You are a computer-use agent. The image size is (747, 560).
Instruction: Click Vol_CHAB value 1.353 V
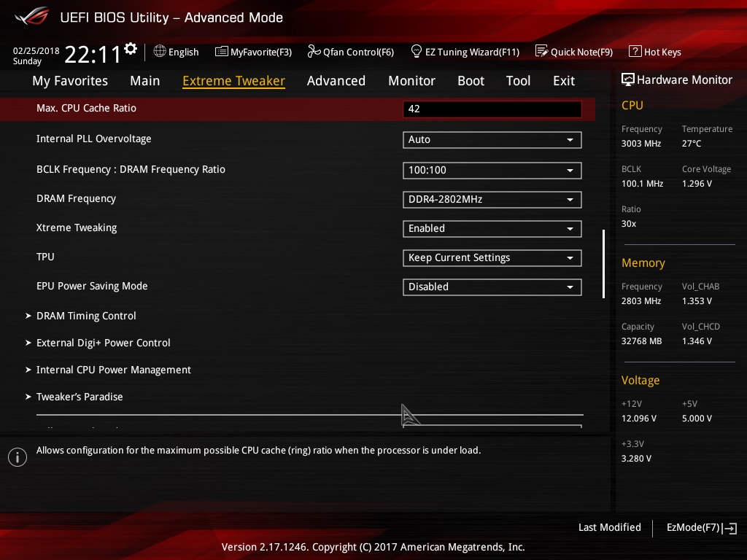click(x=697, y=301)
